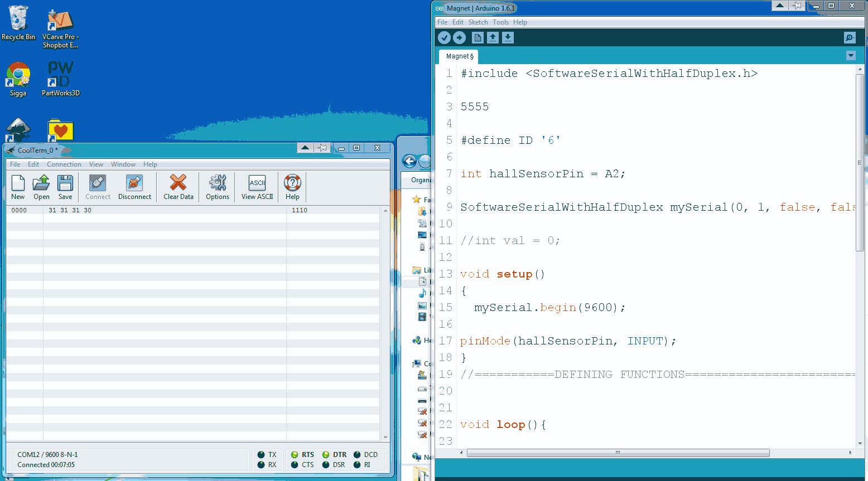Viewport: 868px width, 481px height.
Task: Click the RI indicator light in CoolTerm
Action: (x=357, y=465)
